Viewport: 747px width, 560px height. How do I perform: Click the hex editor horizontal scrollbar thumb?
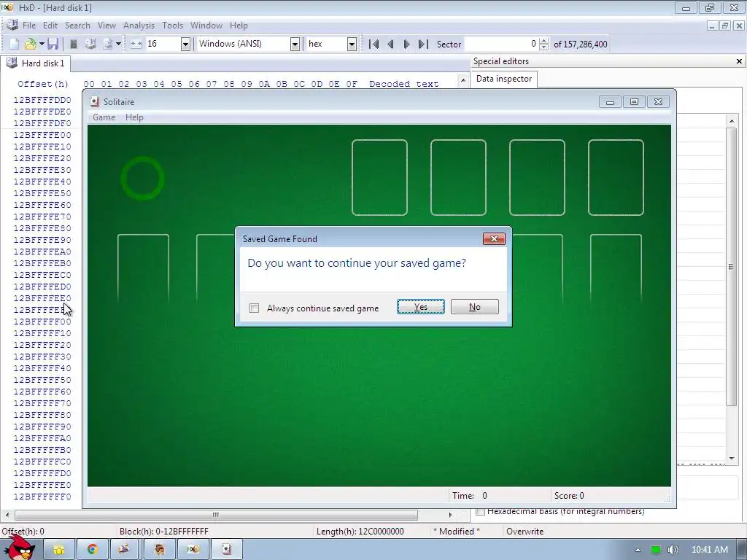click(216, 515)
